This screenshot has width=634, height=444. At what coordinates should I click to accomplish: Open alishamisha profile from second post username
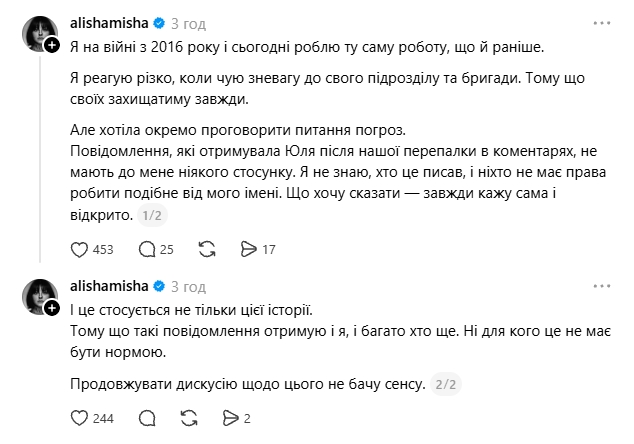tap(109, 286)
